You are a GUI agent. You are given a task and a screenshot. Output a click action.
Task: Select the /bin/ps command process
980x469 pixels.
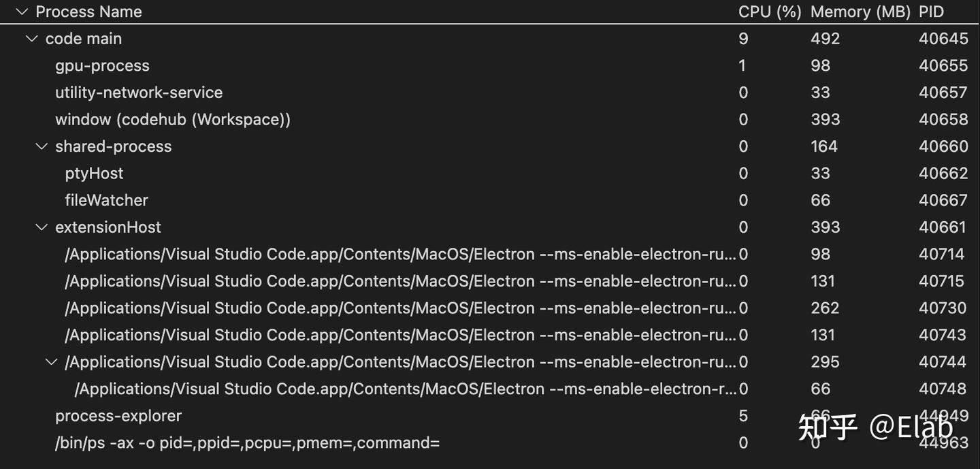248,442
